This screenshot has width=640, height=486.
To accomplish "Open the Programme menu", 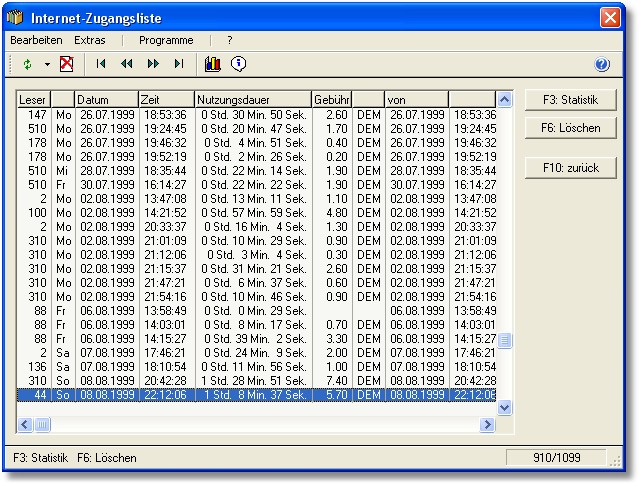I will 166,40.
